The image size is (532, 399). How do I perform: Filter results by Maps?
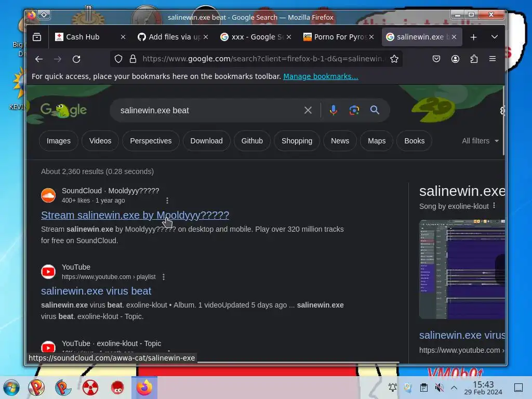[377, 141]
